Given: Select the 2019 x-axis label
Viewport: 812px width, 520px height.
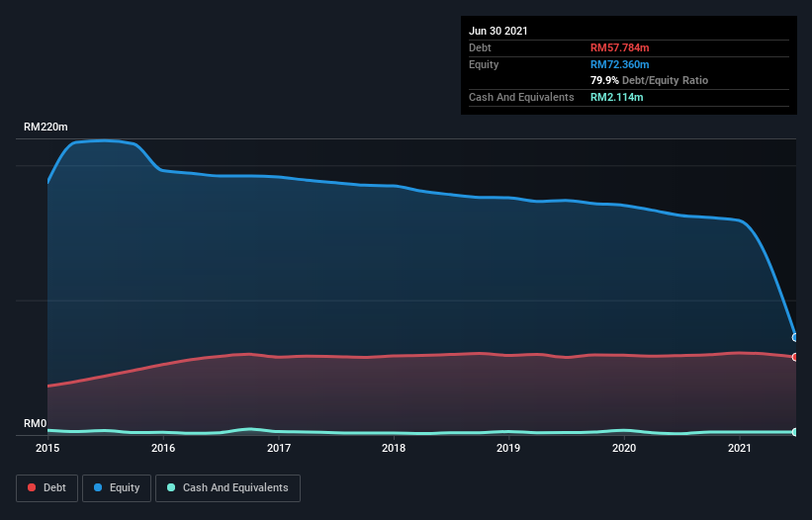Looking at the screenshot, I should tap(508, 448).
